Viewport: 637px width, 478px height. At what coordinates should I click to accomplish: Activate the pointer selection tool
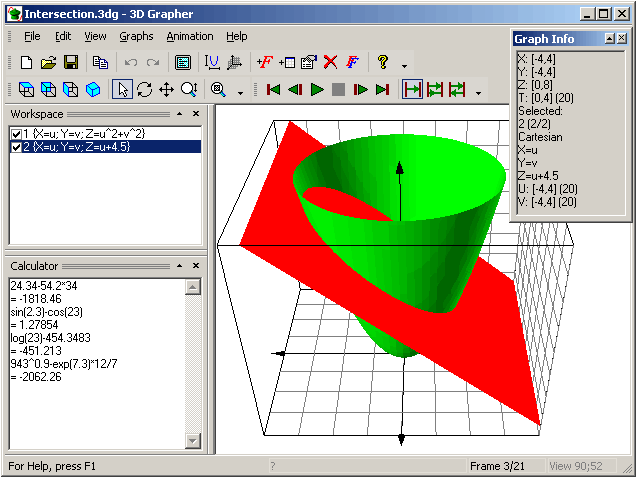122,89
